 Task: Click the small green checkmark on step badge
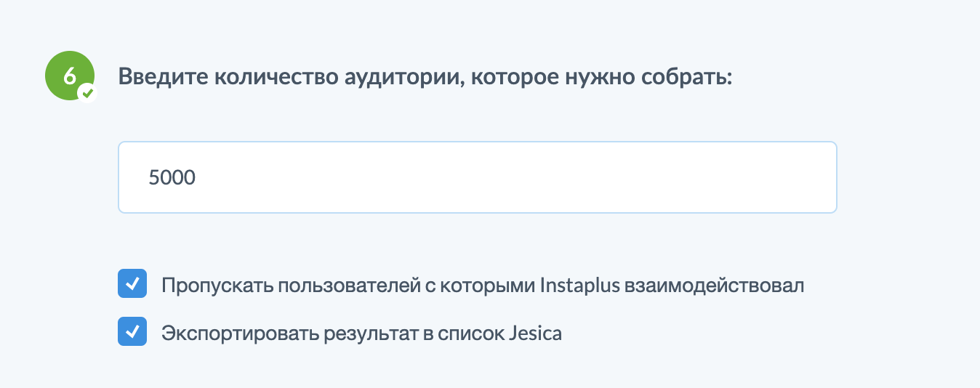(88, 93)
